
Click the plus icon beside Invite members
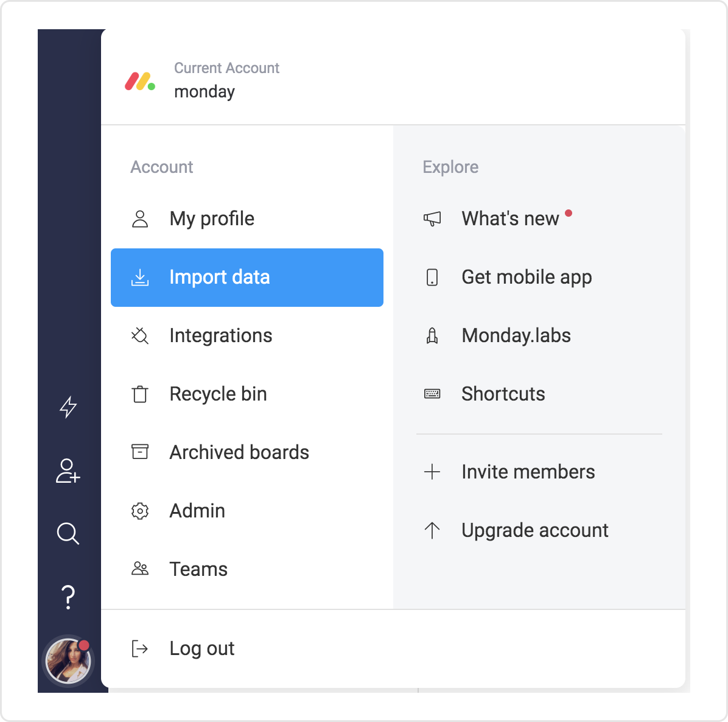432,472
